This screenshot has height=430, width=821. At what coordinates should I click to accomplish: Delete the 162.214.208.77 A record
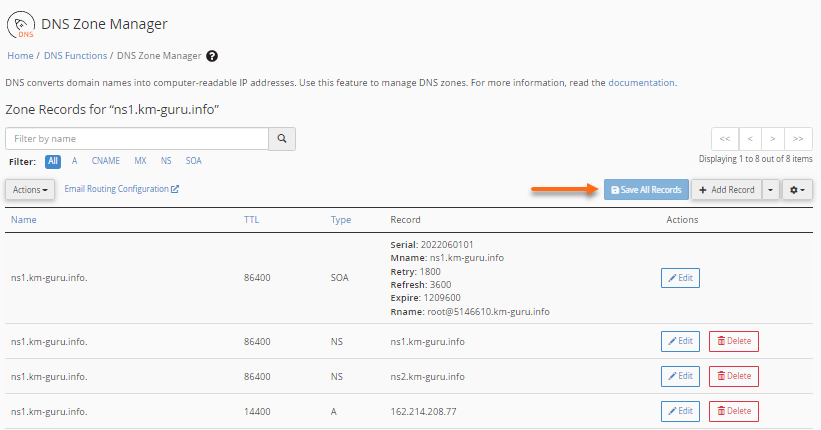coord(733,410)
